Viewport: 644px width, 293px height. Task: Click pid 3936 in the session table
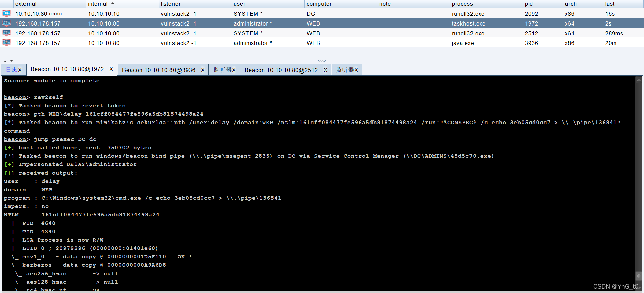coord(531,43)
